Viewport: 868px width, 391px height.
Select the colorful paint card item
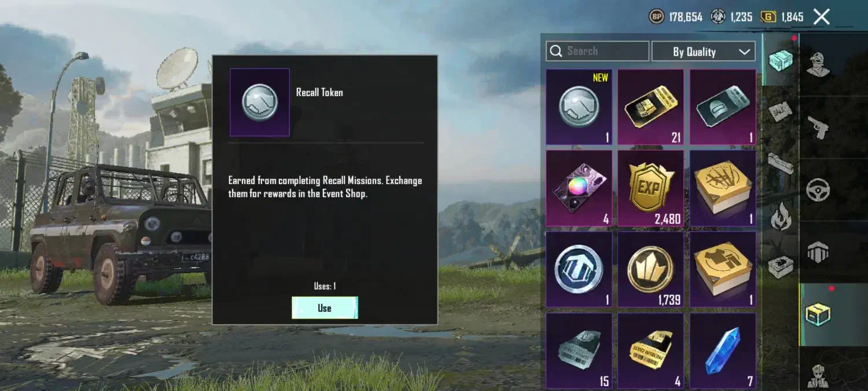point(579,189)
